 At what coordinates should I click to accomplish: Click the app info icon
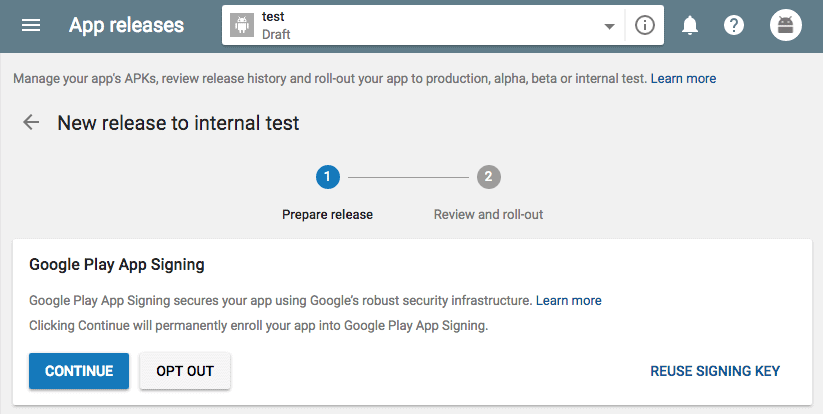[645, 25]
